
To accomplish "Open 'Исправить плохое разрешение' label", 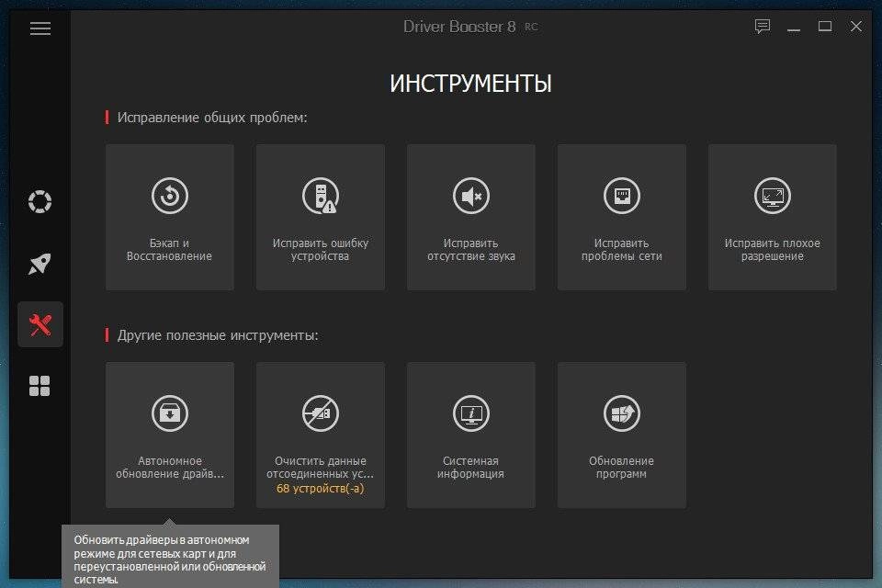I will coord(773,249).
